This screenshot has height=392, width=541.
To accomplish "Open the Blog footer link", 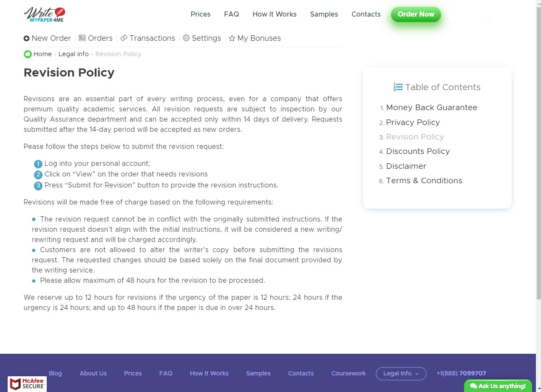I will (x=55, y=373).
